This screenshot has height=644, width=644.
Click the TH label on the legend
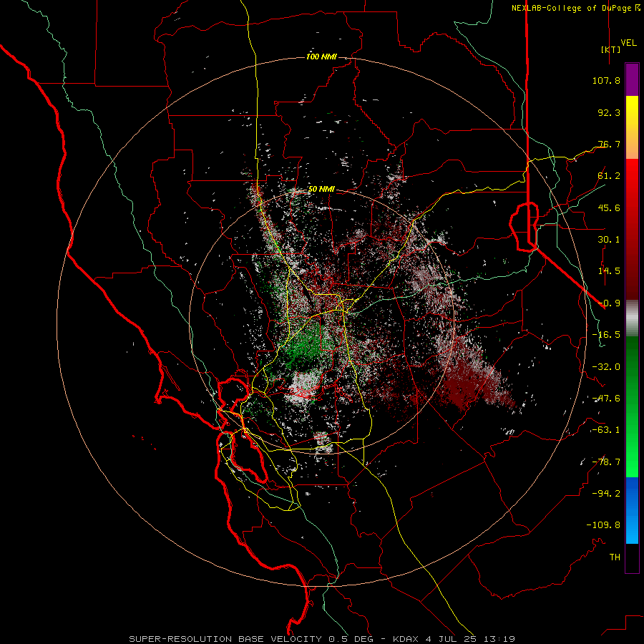point(615,557)
